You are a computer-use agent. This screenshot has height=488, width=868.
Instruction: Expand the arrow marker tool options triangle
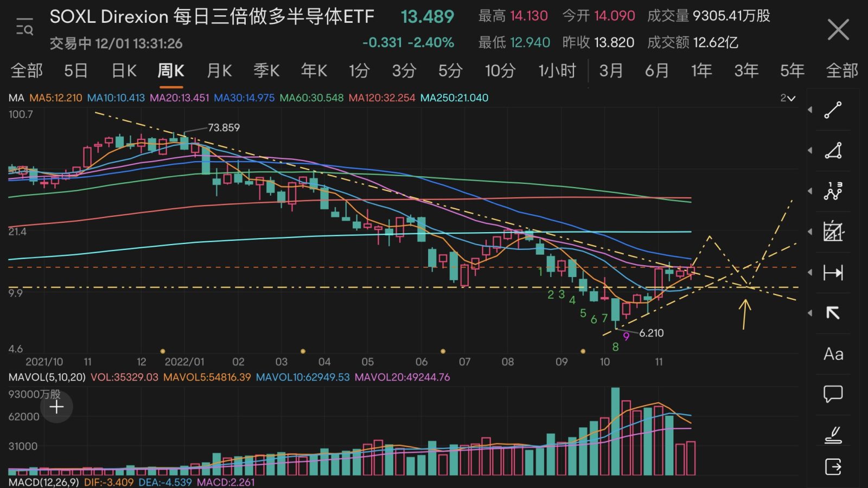810,313
